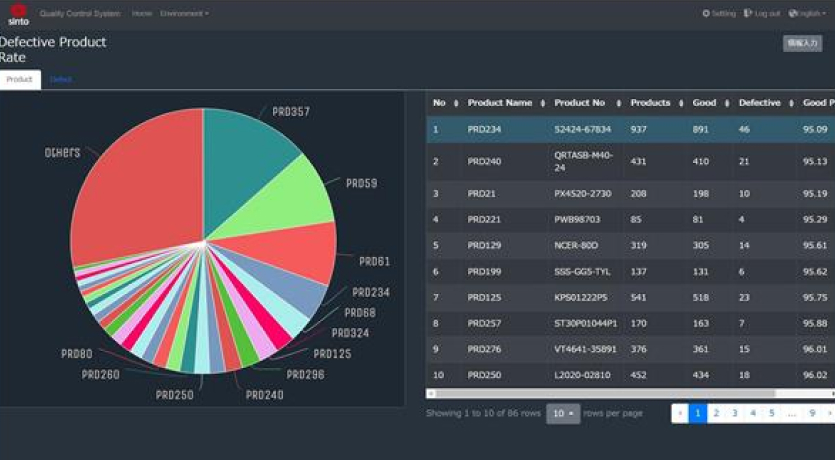The height and width of the screenshot is (460, 835).
Task: Click the Log out icon
Action: coord(747,14)
